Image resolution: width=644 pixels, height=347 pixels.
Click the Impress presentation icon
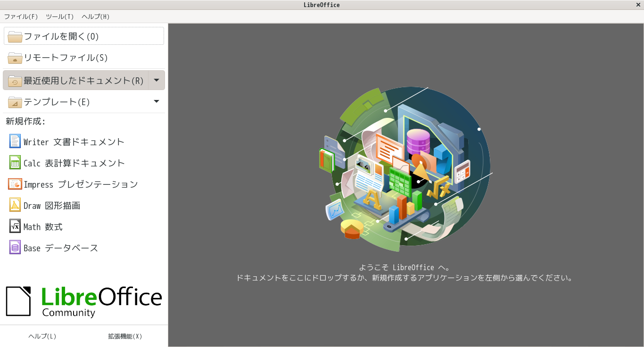15,184
